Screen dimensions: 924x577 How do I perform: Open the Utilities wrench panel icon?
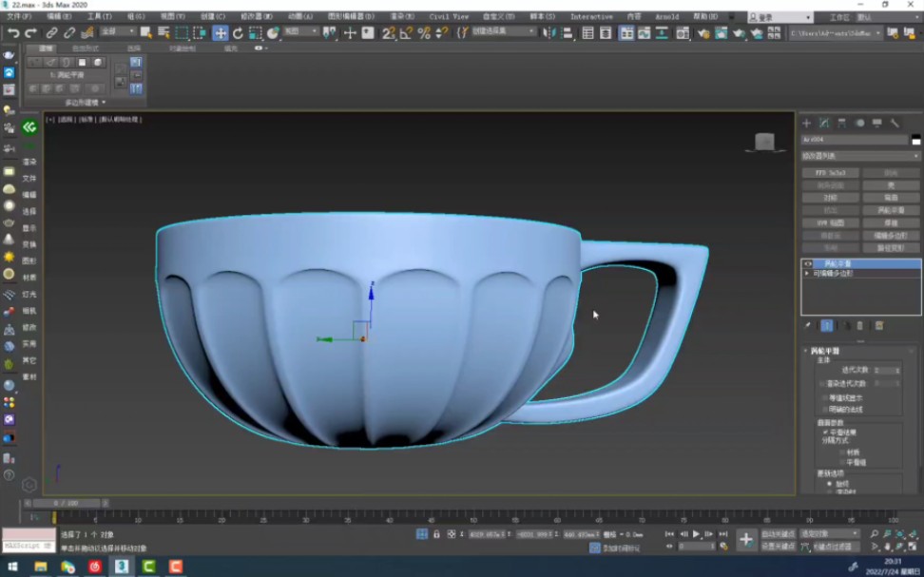[895, 124]
